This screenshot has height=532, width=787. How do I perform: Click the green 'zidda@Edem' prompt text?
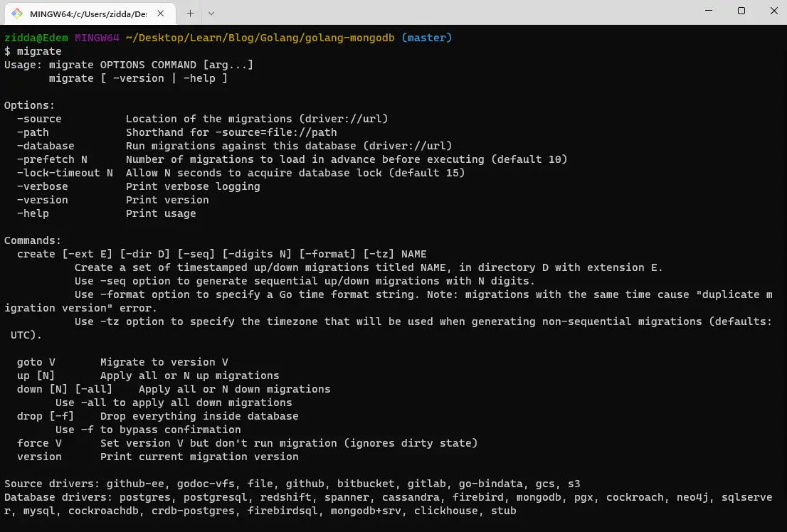[x=36, y=37]
